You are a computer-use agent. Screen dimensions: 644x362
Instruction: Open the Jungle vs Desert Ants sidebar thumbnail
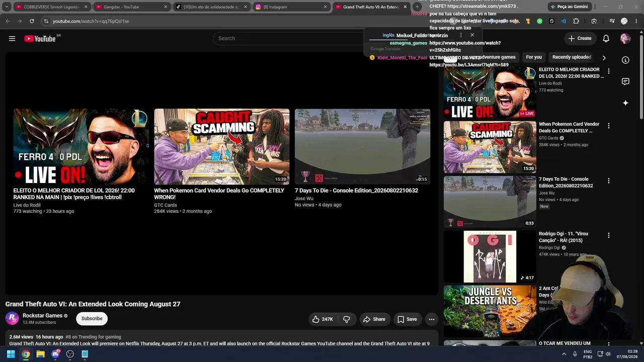tap(490, 311)
